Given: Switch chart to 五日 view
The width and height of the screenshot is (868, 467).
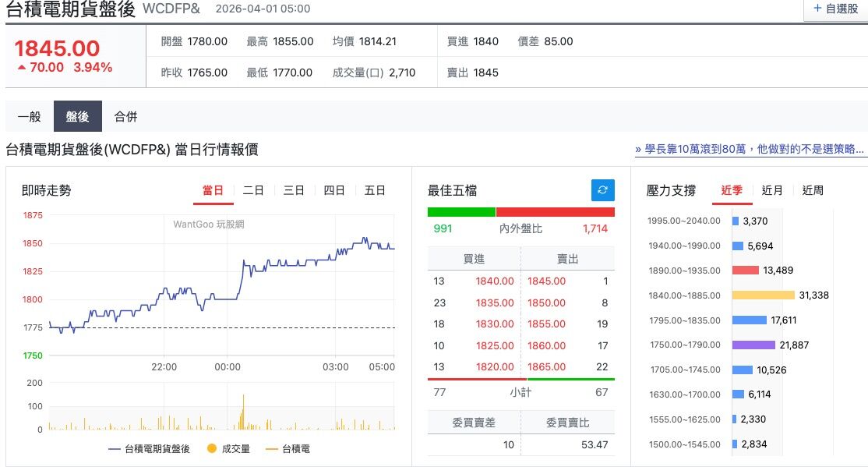Looking at the screenshot, I should (x=375, y=190).
